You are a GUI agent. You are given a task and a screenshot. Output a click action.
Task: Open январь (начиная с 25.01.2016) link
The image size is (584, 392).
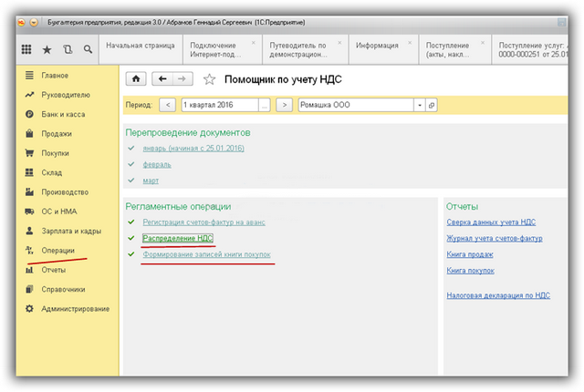[193, 149]
